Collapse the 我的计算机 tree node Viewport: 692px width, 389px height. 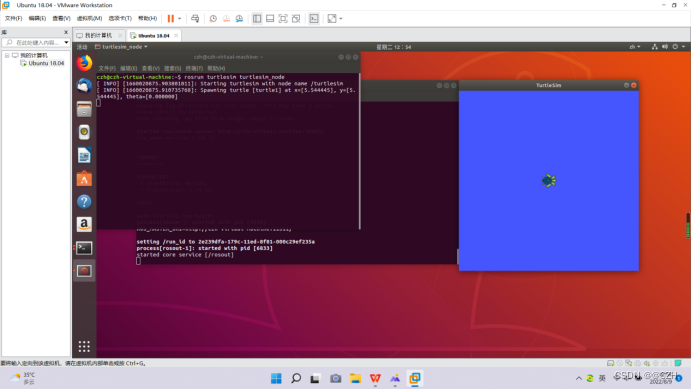point(7,56)
